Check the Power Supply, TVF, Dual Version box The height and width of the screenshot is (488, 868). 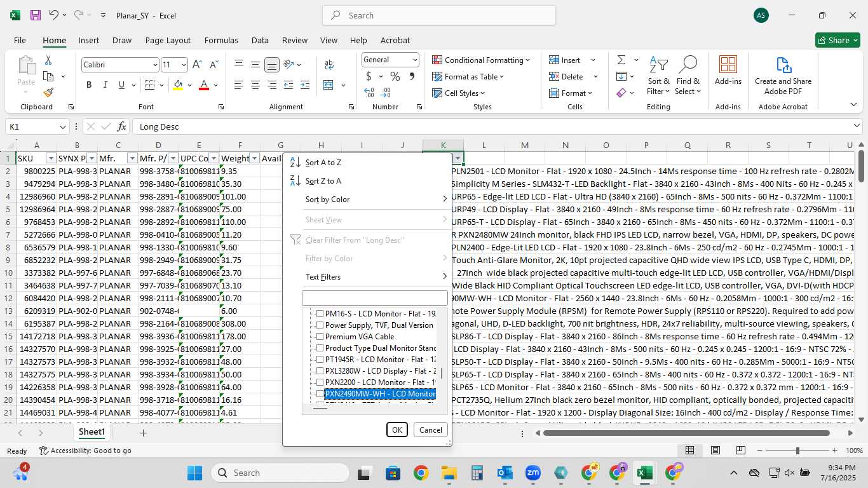[x=320, y=325]
